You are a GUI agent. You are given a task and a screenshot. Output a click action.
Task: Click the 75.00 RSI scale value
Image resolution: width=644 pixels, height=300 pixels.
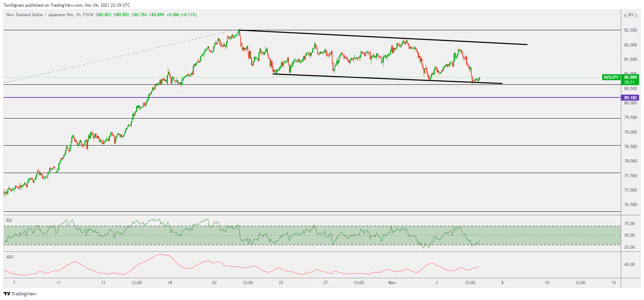click(x=629, y=224)
